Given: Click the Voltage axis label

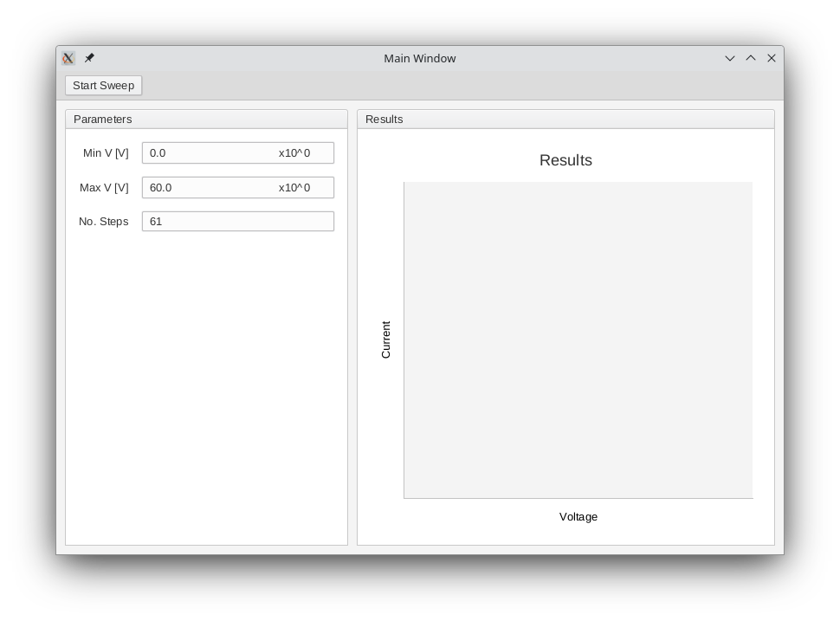Looking at the screenshot, I should coord(578,516).
